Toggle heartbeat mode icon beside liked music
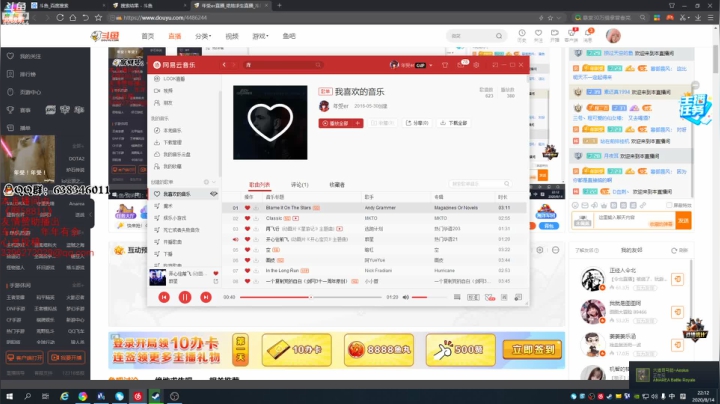Image resolution: width=720 pixels, height=404 pixels. point(214,194)
